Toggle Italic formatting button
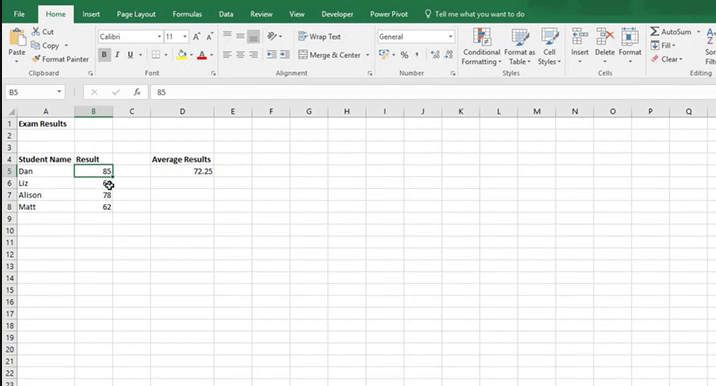716x386 pixels. [117, 55]
